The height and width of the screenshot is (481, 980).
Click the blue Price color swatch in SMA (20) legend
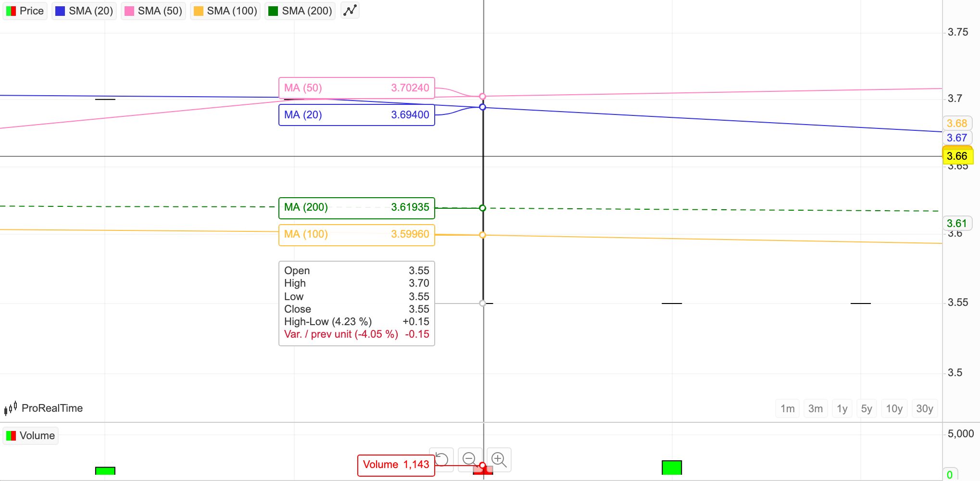[x=60, y=11]
